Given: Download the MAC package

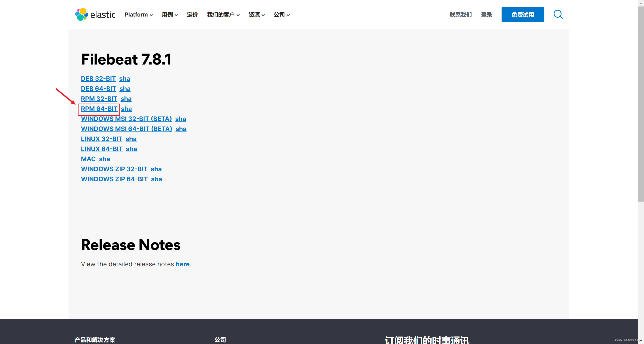Looking at the screenshot, I should coord(88,159).
